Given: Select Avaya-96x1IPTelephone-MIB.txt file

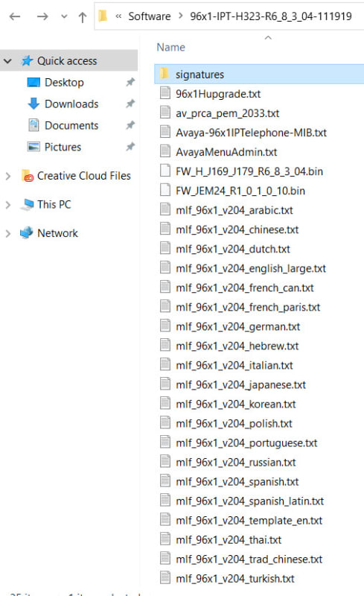Looking at the screenshot, I should [x=251, y=133].
